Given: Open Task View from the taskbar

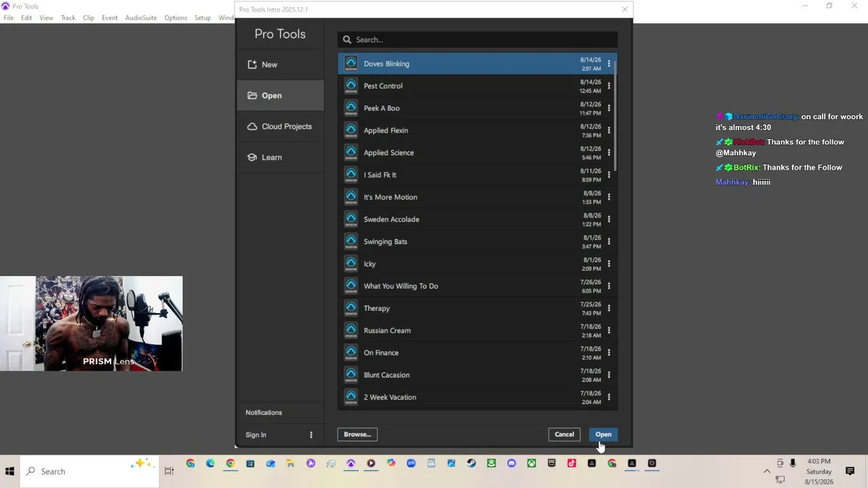Looking at the screenshot, I should click(169, 471).
